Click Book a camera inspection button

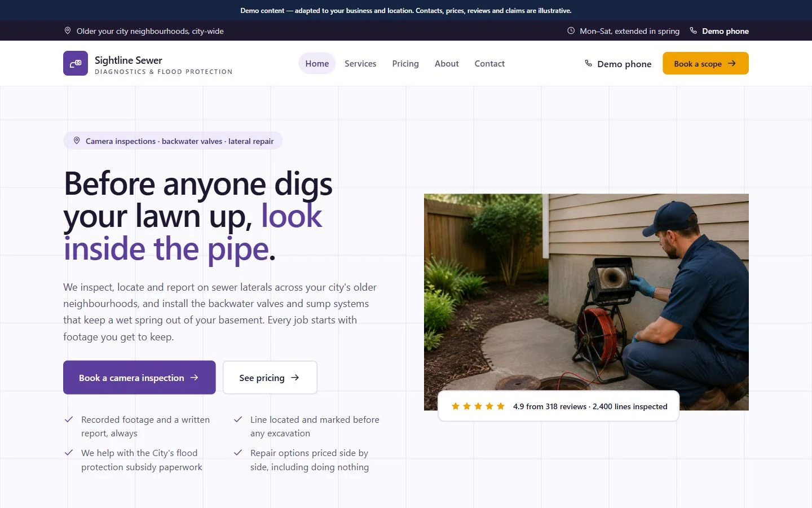click(139, 377)
